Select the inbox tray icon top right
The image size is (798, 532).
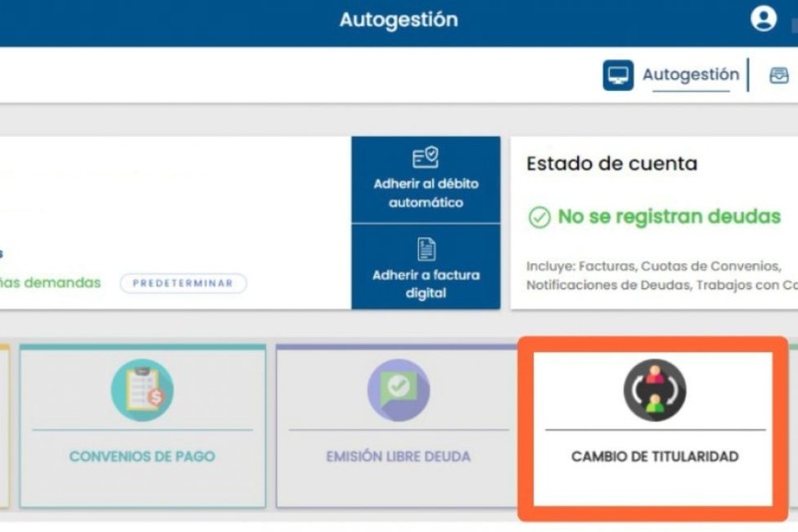[x=779, y=75]
